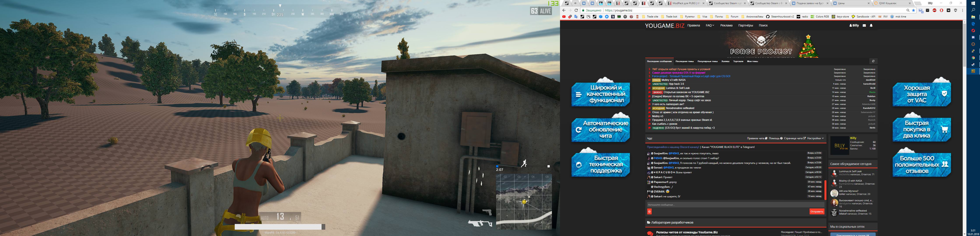Refresh the latest posts list
980x236 pixels.
tap(873, 61)
